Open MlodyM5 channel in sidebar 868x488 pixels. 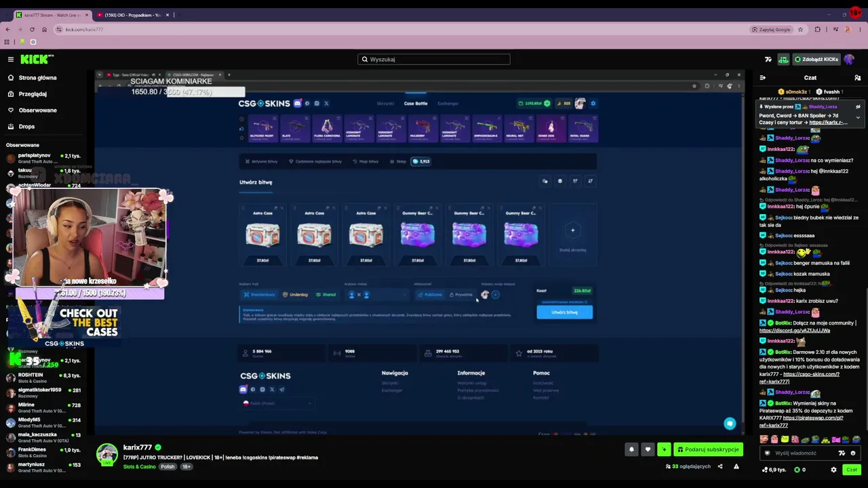pos(44,422)
